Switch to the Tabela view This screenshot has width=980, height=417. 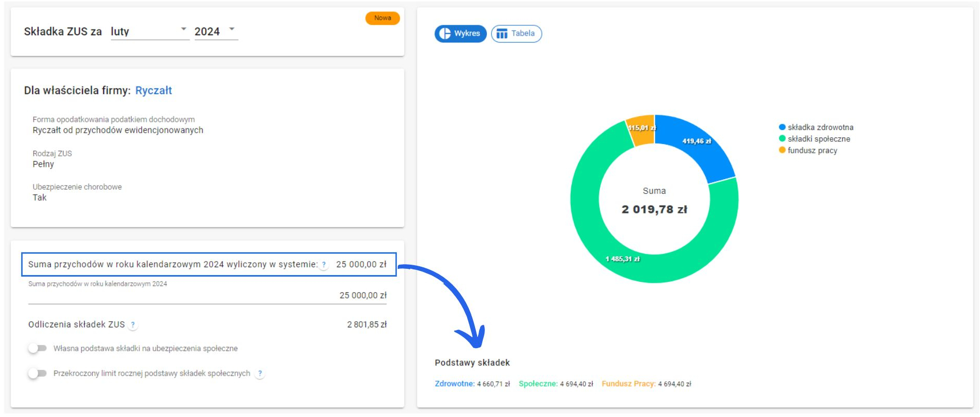[516, 34]
